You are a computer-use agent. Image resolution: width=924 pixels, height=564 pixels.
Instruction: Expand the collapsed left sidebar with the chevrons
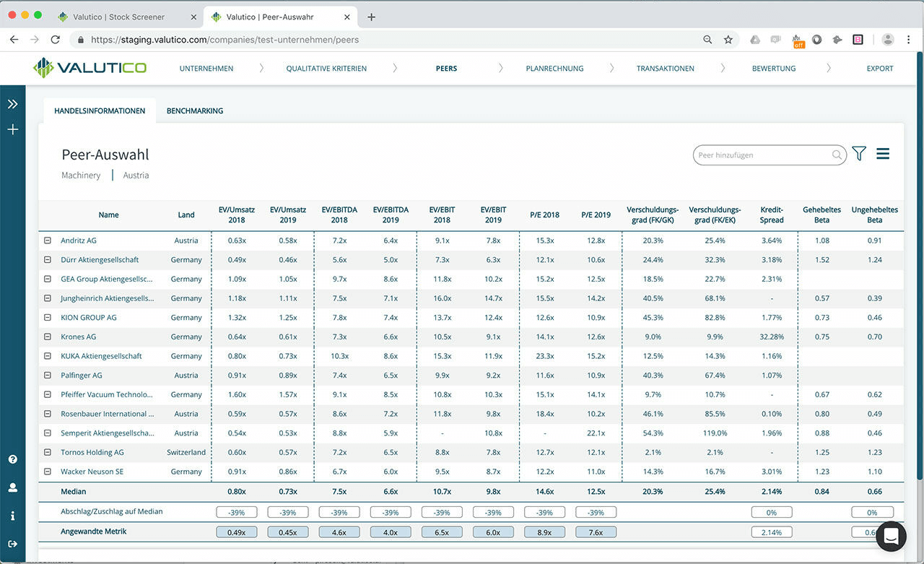12,103
